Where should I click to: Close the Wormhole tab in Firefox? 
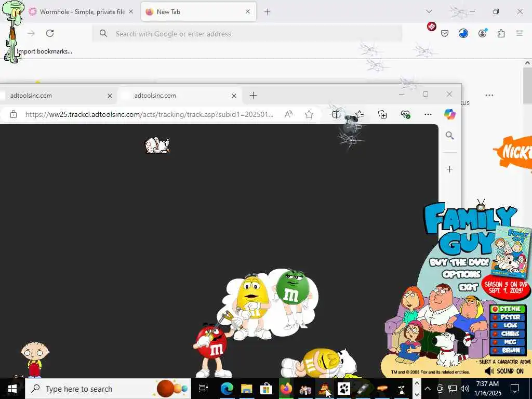[131, 11]
